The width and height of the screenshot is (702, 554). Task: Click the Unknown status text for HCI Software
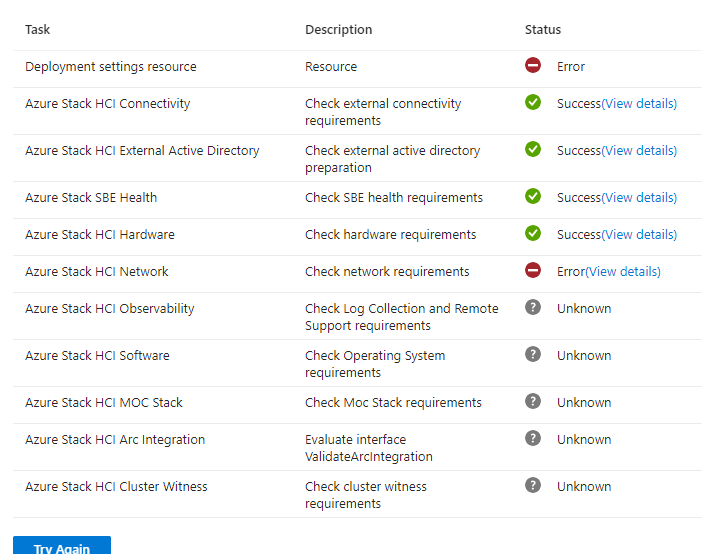(584, 356)
